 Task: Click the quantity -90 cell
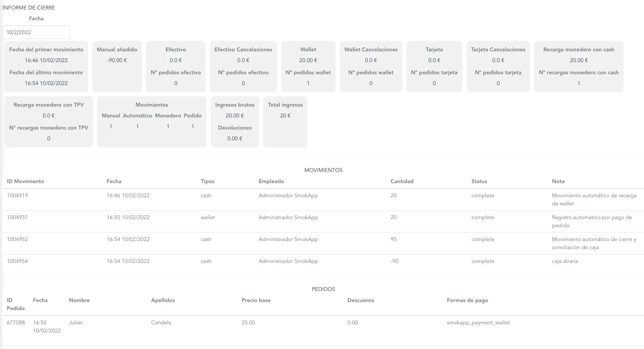pos(394,261)
